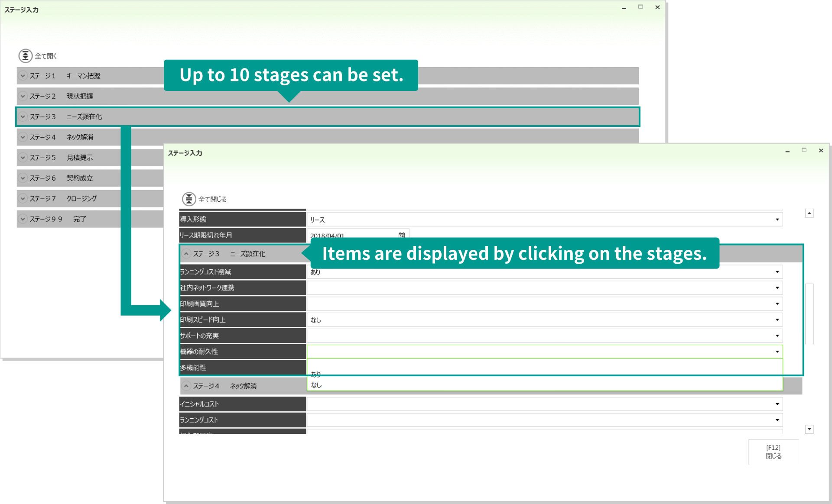This screenshot has width=832, height=504.
Task: Open the ランニングコスト削減 dropdown arrow
Action: [777, 272]
